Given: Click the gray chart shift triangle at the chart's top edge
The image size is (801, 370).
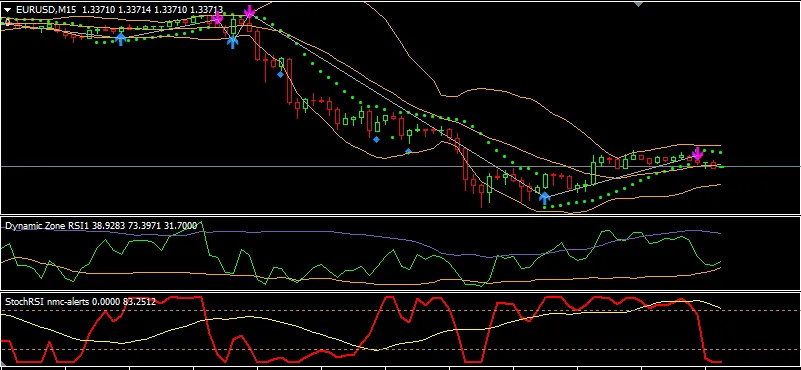Looking at the screenshot, I should 638,4.
